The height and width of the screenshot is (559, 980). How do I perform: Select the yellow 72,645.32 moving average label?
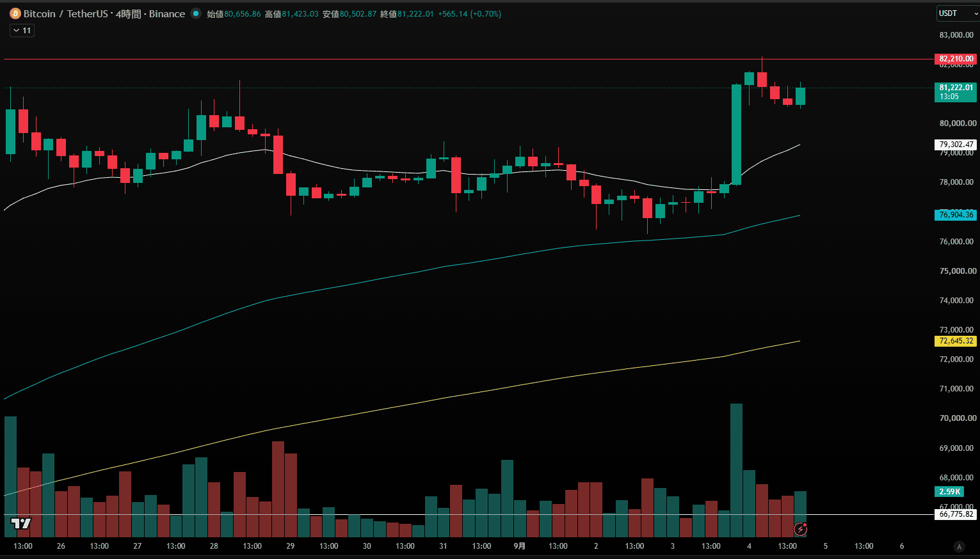956,341
